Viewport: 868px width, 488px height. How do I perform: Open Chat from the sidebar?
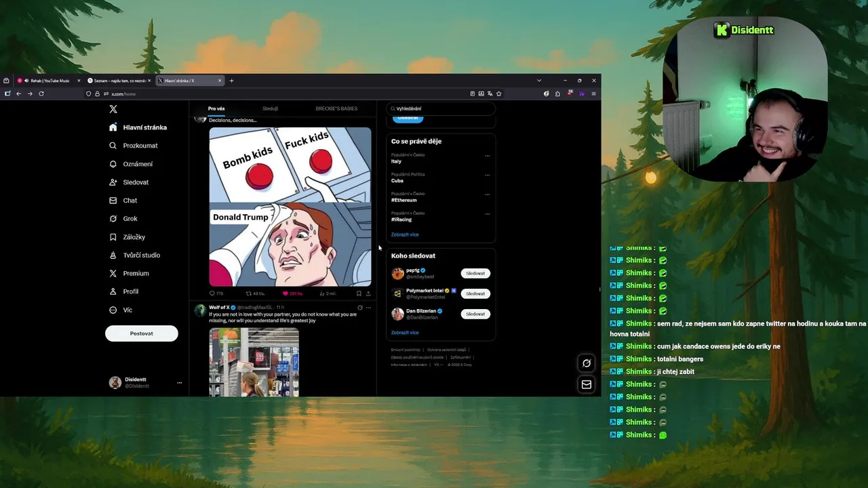click(123, 201)
